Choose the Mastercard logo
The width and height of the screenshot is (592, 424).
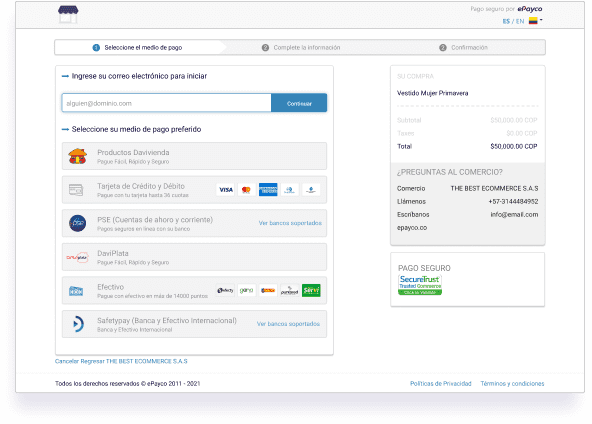(x=246, y=190)
